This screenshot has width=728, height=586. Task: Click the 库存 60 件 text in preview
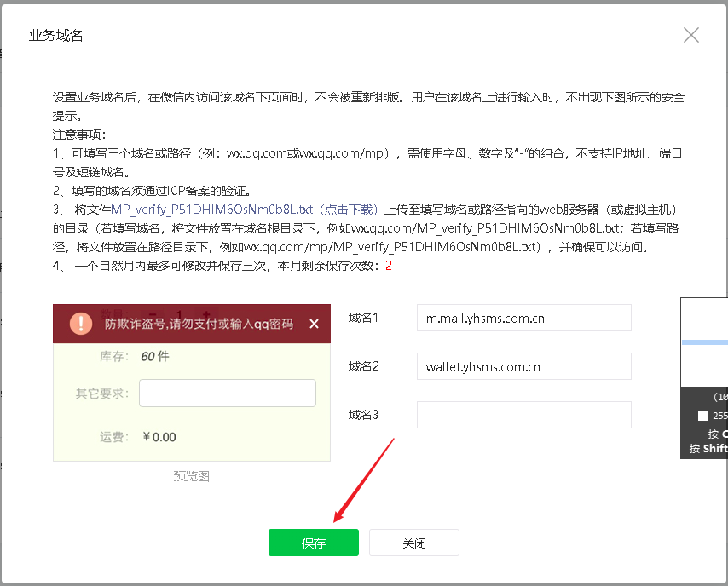pos(154,356)
